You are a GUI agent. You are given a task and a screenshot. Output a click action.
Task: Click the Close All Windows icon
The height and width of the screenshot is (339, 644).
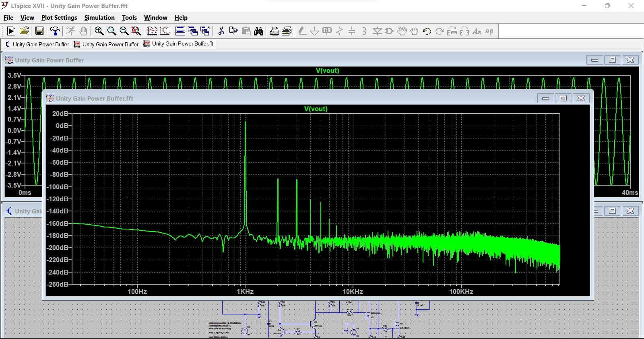click(205, 31)
